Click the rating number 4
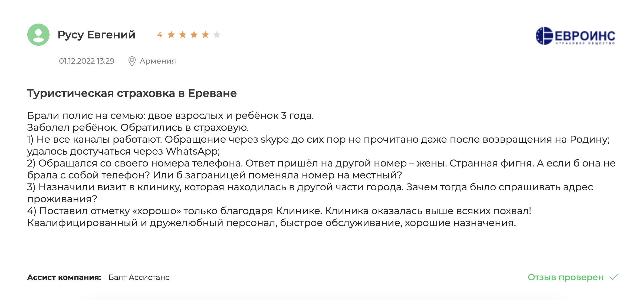The height and width of the screenshot is (300, 644). click(160, 35)
